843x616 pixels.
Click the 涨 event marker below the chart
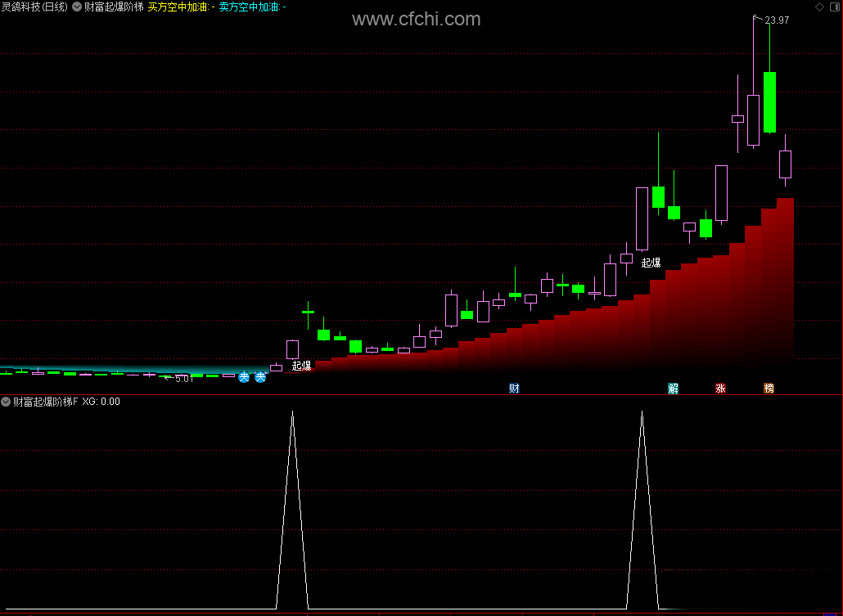click(720, 388)
